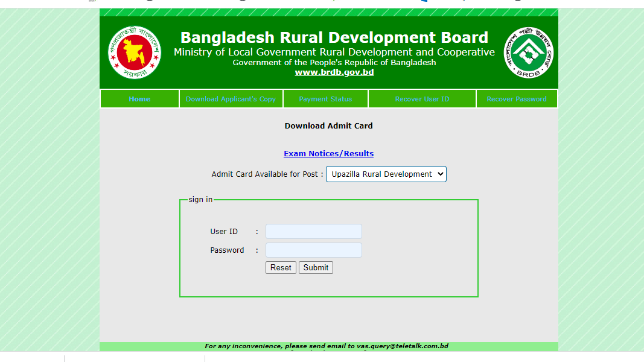Click the Ministry of Local Government subtitle
Screen dimensions: 644x362
click(334, 52)
